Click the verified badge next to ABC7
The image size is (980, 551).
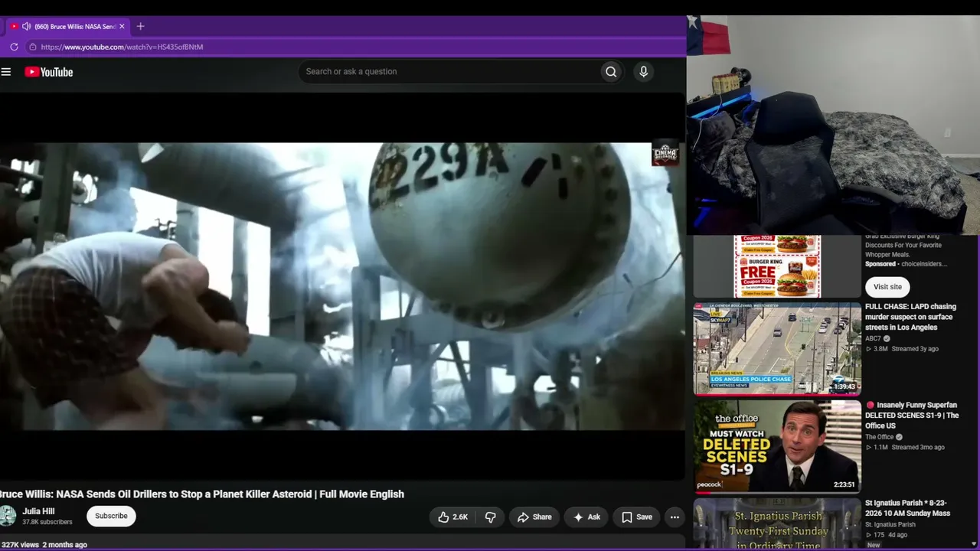pyautogui.click(x=887, y=338)
